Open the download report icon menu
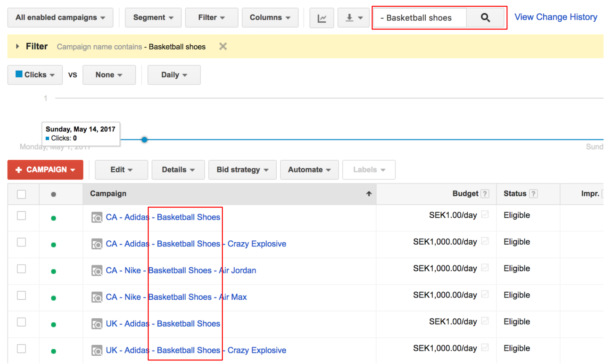Screen dimensions: 604x364 (x=353, y=18)
